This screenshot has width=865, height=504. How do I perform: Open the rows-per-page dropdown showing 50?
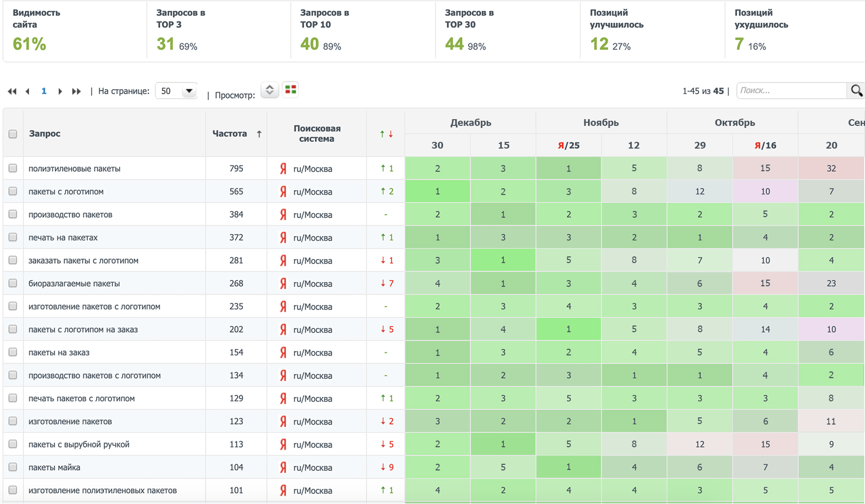[176, 91]
